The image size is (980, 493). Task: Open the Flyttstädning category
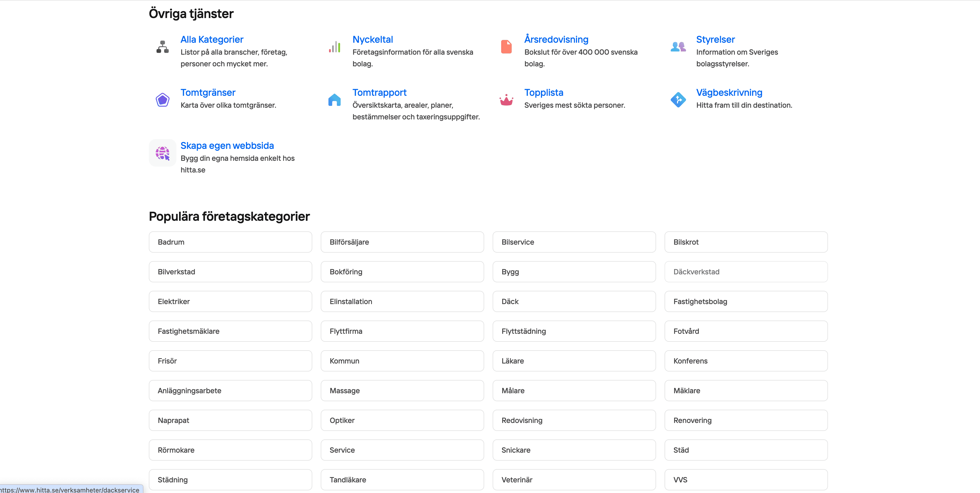[x=574, y=331]
